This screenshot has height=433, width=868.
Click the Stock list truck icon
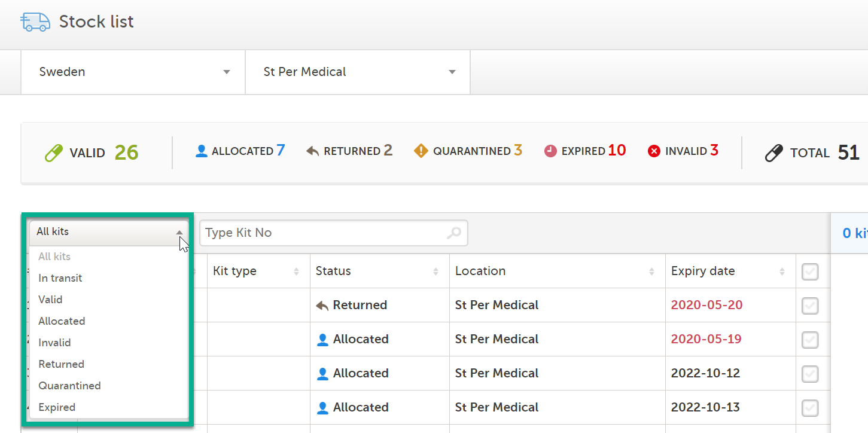pyautogui.click(x=35, y=22)
